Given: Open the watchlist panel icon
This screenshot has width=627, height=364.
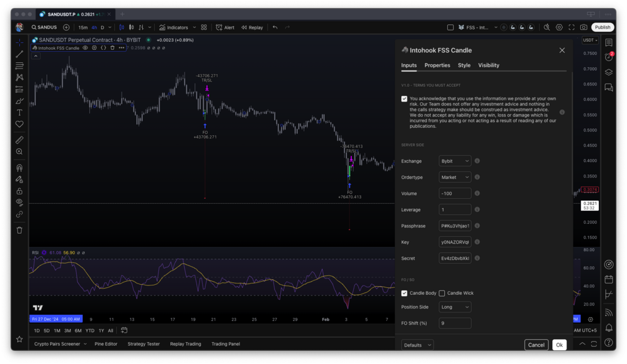Looking at the screenshot, I should tap(609, 42).
